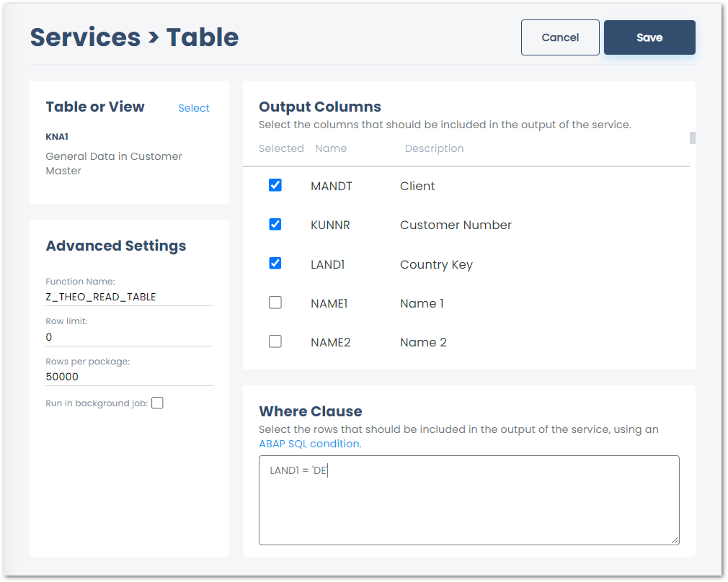Viewport: 728px width, 582px height.
Task: Check the NAME2 column checkbox
Action: 275,341
